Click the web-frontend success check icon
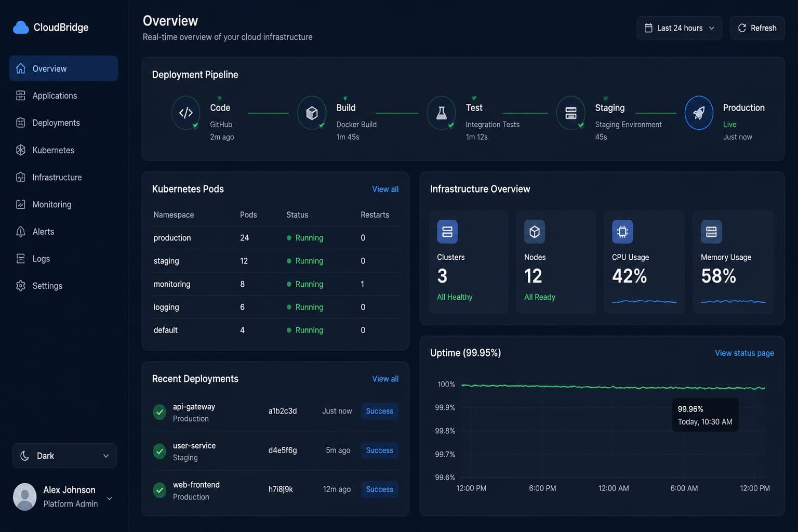This screenshot has width=798, height=532. click(x=159, y=489)
